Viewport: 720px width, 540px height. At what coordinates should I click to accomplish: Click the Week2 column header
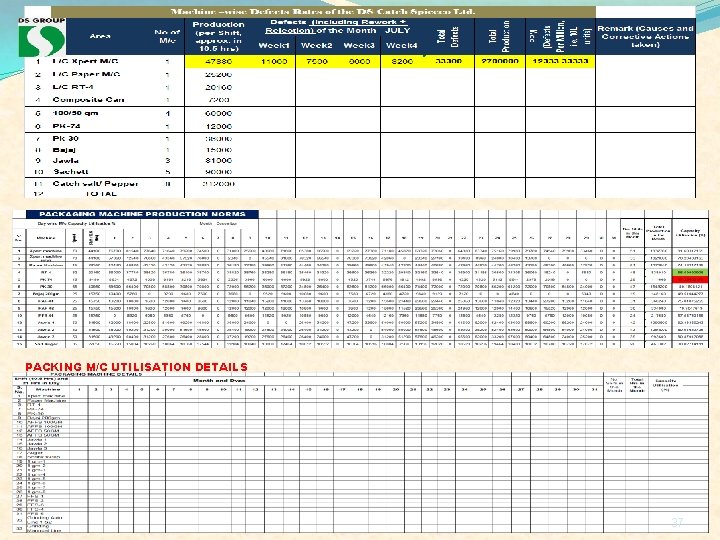coord(316,45)
